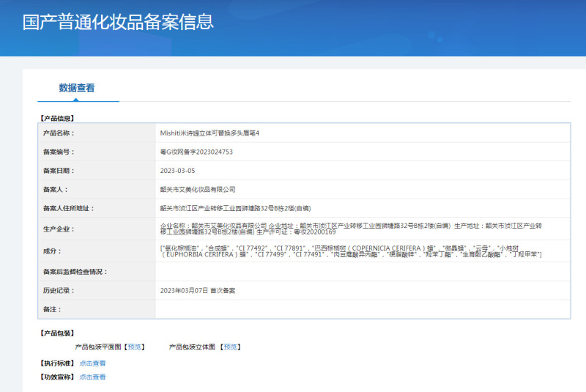This screenshot has width=586, height=392.
Task: Select the Mishiti product name value
Action: coord(209,133)
